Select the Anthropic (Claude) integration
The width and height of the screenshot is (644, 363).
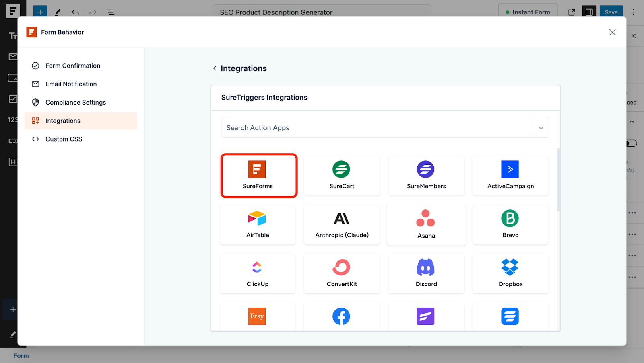pyautogui.click(x=342, y=224)
